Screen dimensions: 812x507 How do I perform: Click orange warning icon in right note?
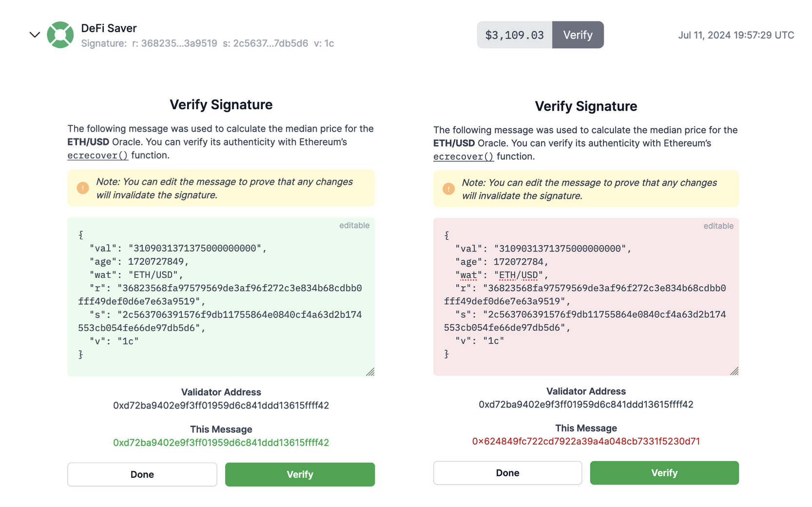[448, 189]
